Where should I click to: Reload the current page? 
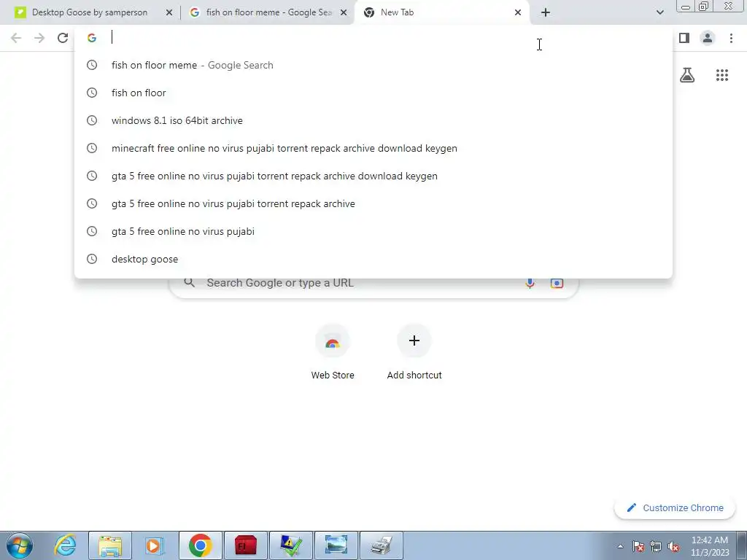(63, 38)
